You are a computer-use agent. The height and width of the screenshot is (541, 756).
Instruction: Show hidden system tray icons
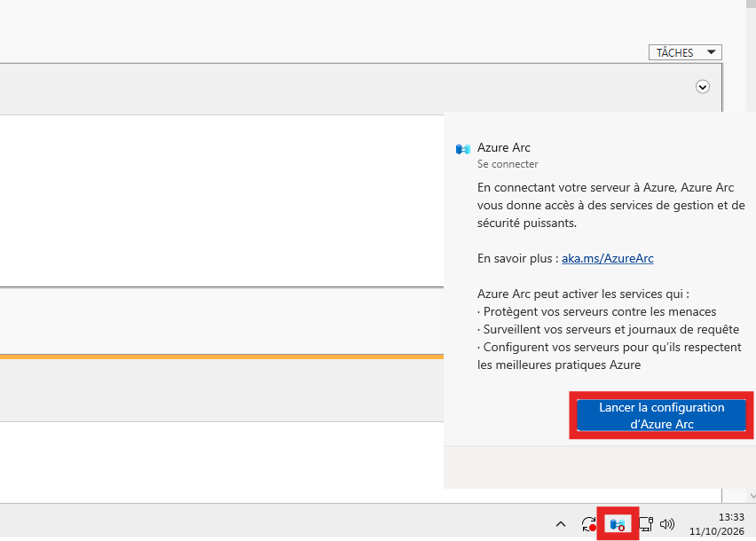point(561,523)
